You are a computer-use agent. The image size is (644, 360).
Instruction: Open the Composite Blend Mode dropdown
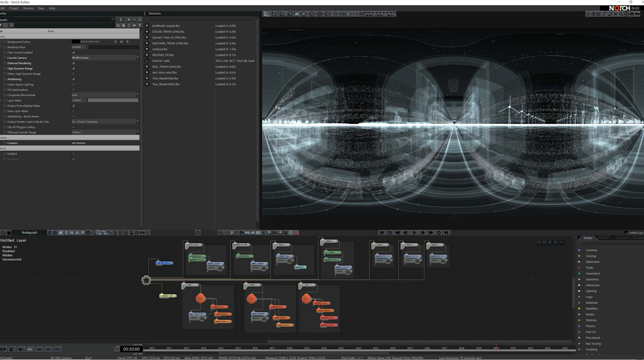point(105,95)
